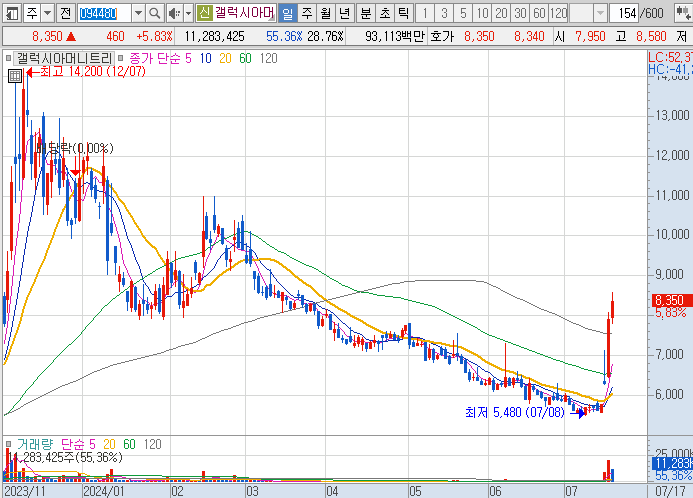Click the 10-day moving average legend
Screen dimensions: 693x498
click(206, 58)
